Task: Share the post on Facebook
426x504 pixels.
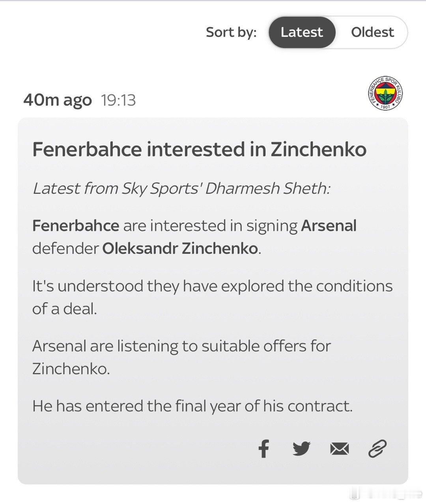Action: pos(263,449)
